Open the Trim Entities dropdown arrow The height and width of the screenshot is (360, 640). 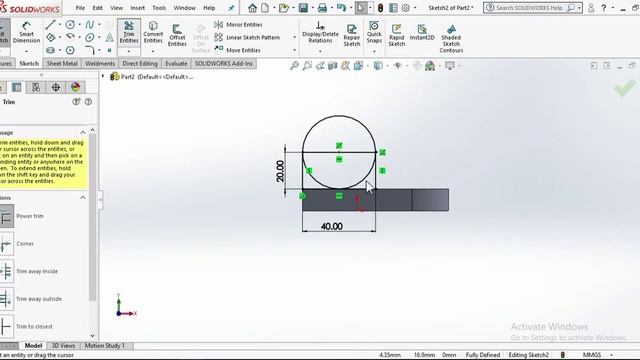[129, 52]
